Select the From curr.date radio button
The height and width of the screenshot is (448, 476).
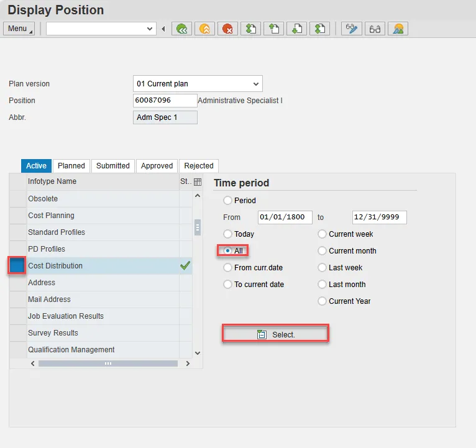(227, 268)
